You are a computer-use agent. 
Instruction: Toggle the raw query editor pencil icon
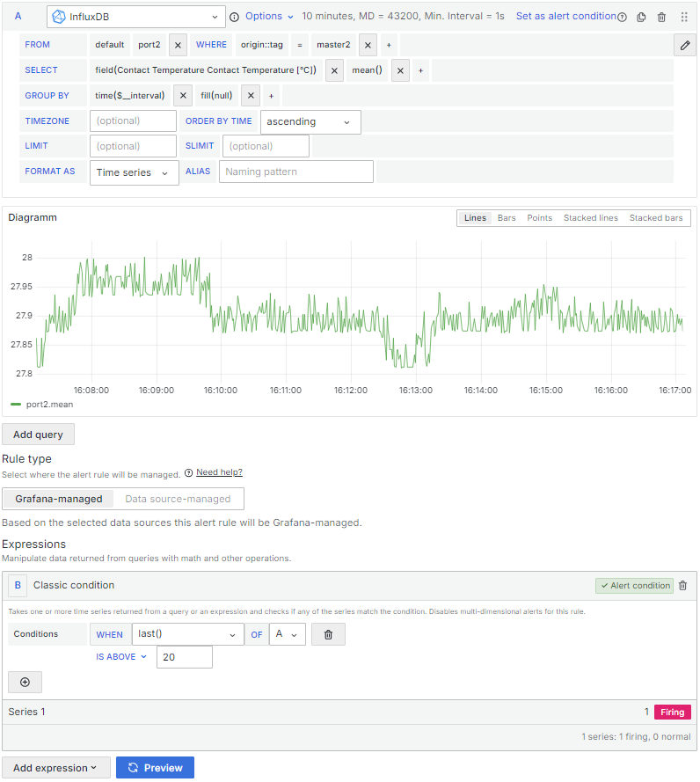684,45
